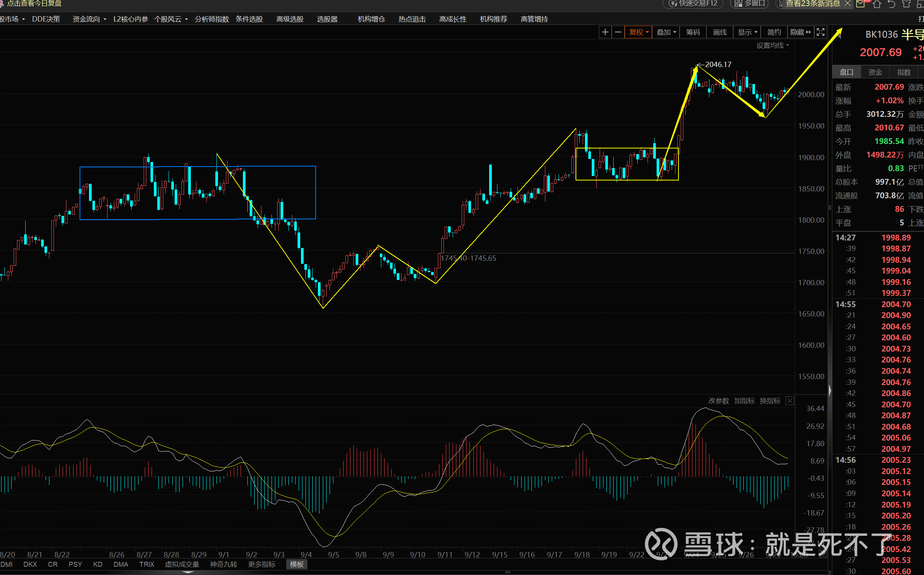924x575 pixels.
Task: Hide the right side panel via 隐藏
Action: 800,32
